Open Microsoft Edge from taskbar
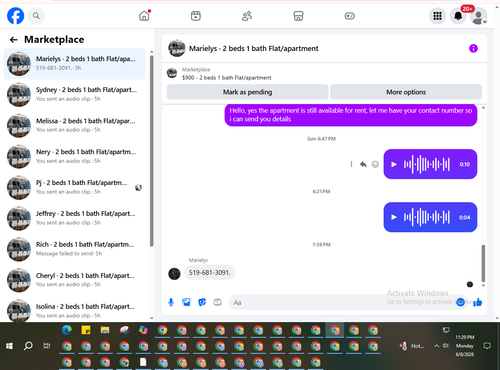This screenshot has height=370, width=500. click(x=67, y=330)
